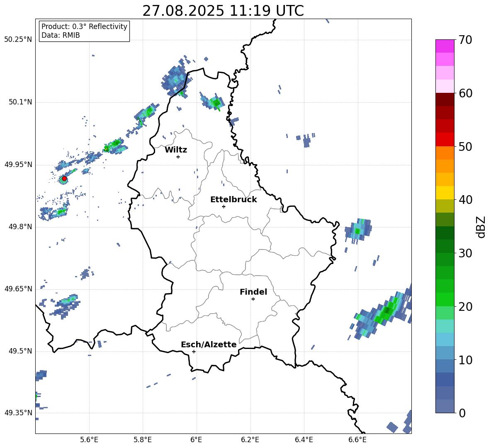
Task: Click the 50.1°N latitude label
Action: [20, 102]
